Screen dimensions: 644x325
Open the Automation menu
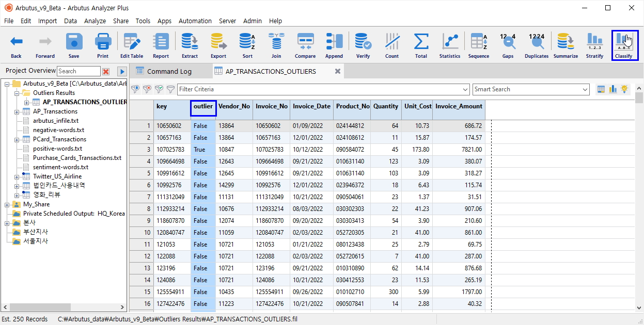pos(195,21)
